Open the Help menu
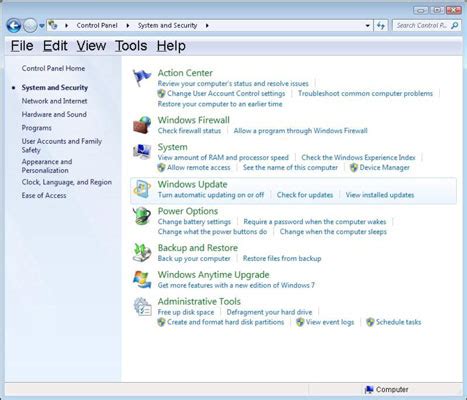The image size is (467, 400). (x=171, y=46)
